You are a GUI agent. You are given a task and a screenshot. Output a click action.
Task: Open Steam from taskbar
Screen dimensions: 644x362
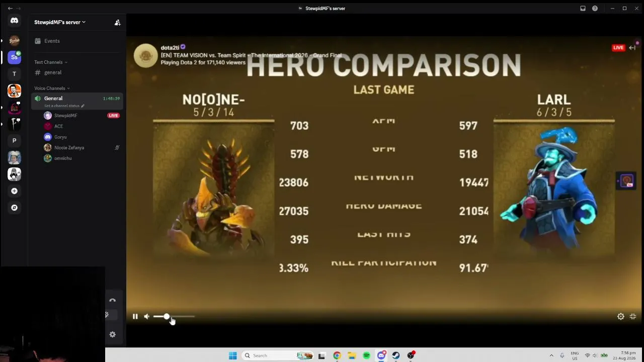tap(396, 355)
